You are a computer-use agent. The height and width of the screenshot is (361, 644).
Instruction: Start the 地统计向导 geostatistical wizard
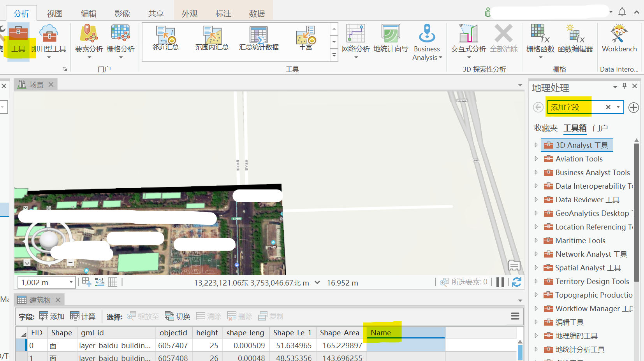point(391,39)
